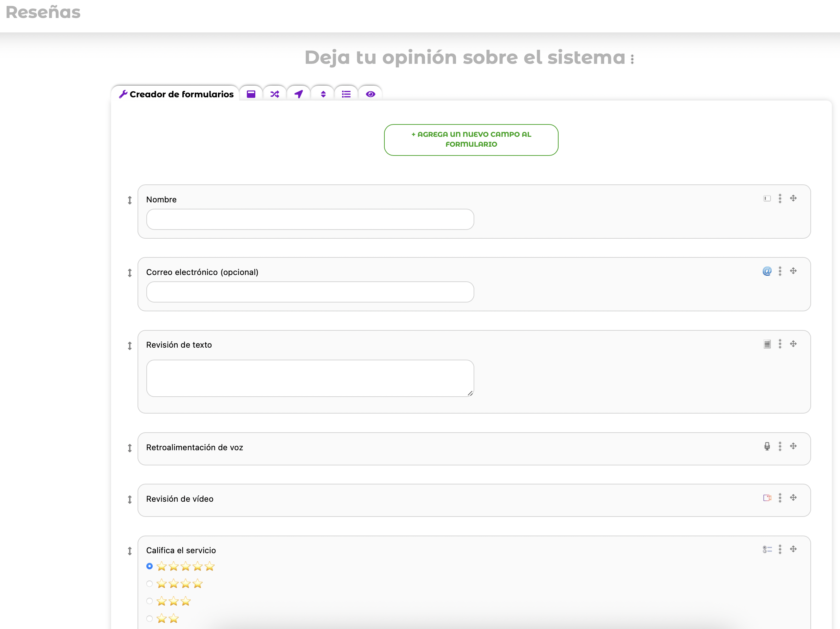Click the eye preview tab

pyautogui.click(x=371, y=94)
